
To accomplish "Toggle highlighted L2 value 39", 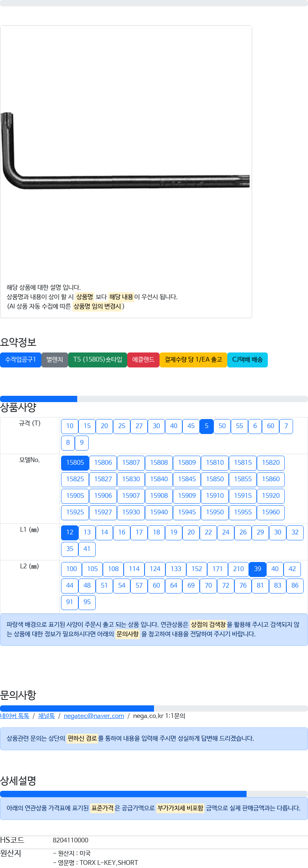I will (258, 569).
